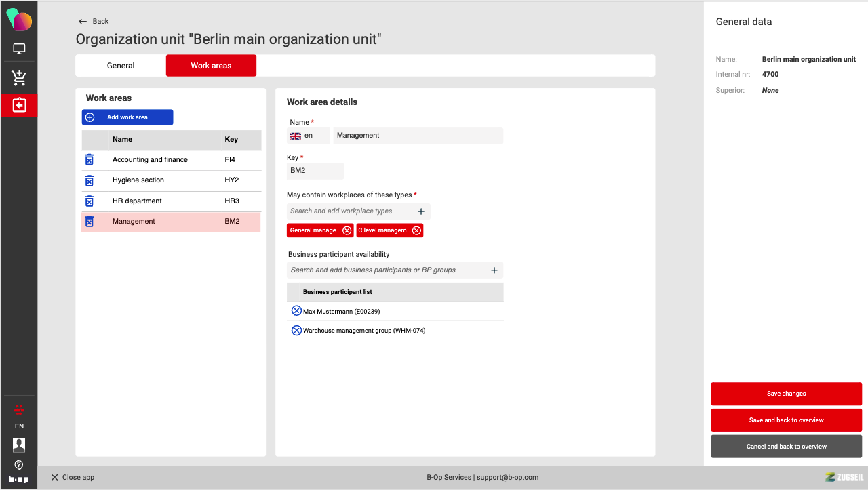Screen dimensions: 868x490
Task: Remove the General management workplace type tag
Action: coord(347,230)
